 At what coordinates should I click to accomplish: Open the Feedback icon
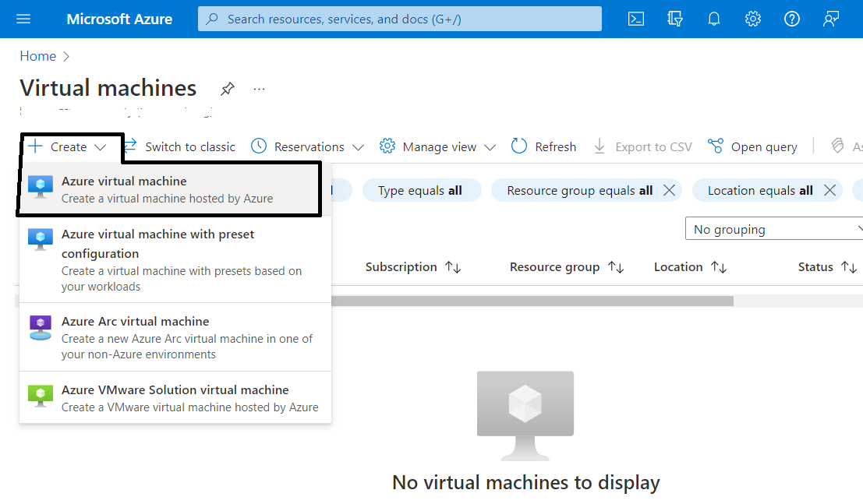(x=830, y=19)
